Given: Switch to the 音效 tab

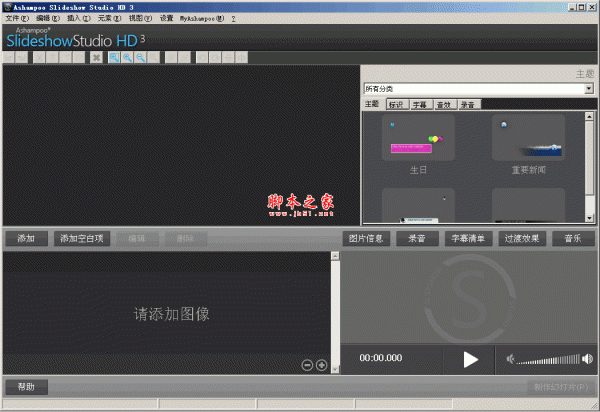Looking at the screenshot, I should tap(445, 104).
